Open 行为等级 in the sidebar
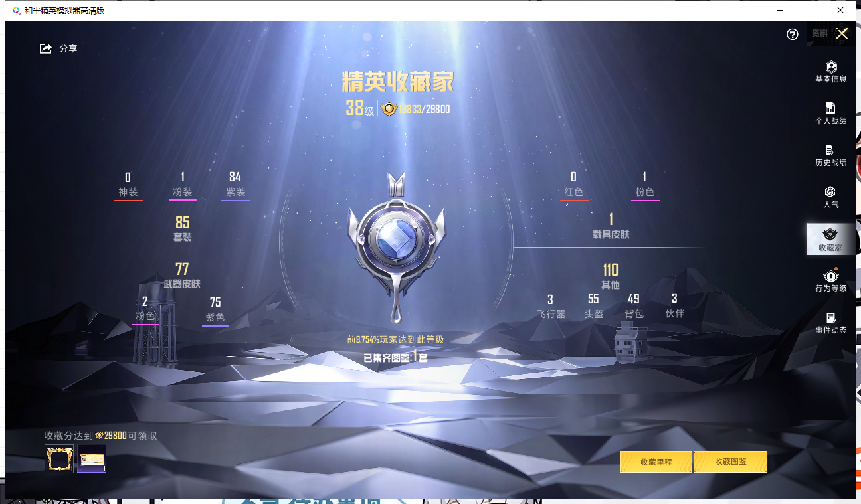Image resolution: width=861 pixels, height=504 pixels. pyautogui.click(x=830, y=281)
